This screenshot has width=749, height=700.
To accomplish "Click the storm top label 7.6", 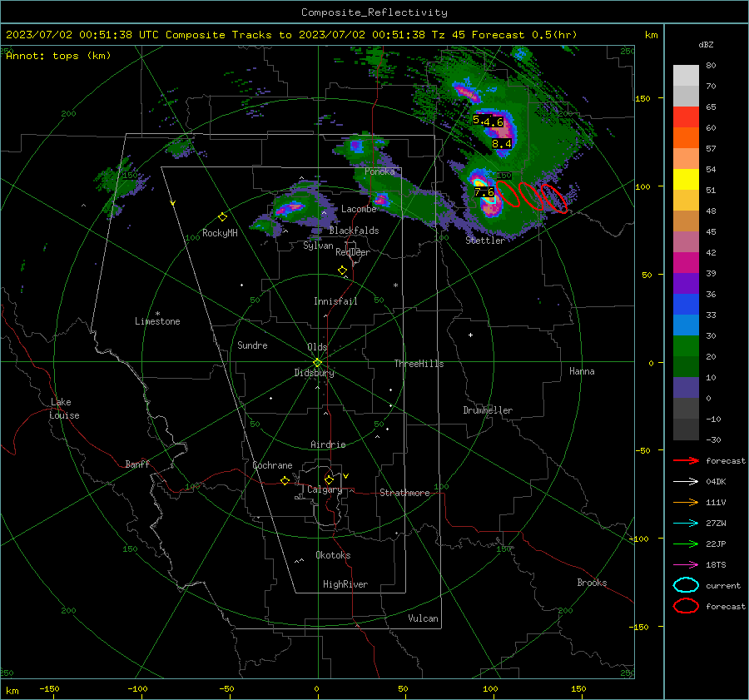I will coord(484,192).
